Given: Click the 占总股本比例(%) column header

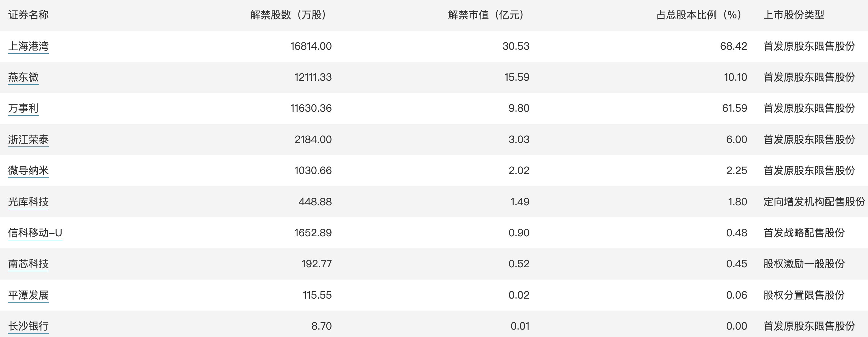Looking at the screenshot, I should [699, 15].
